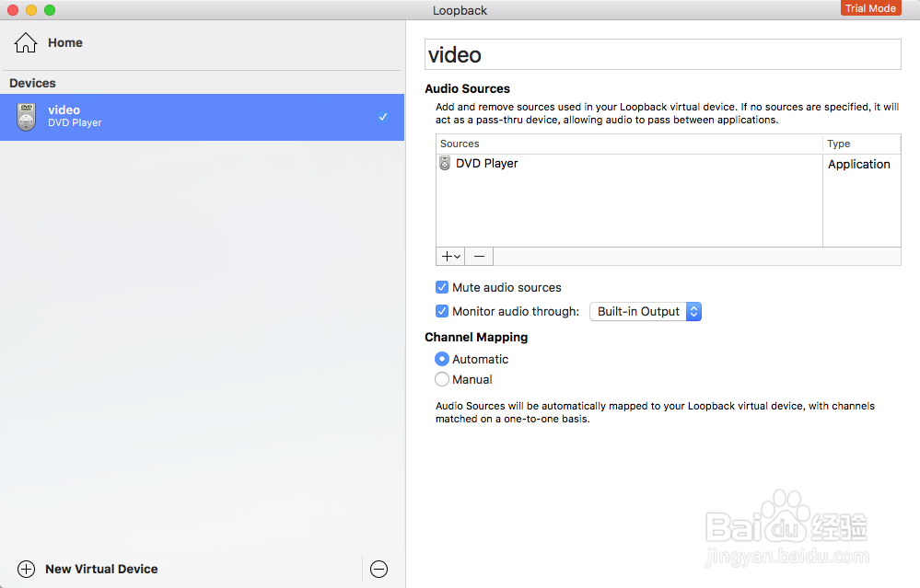Click the Home navigation item
The image size is (920, 588).
click(64, 42)
